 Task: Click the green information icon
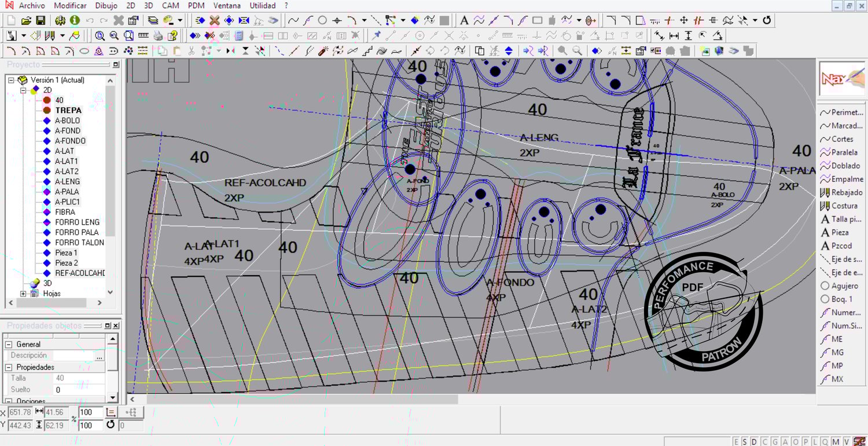[75, 20]
